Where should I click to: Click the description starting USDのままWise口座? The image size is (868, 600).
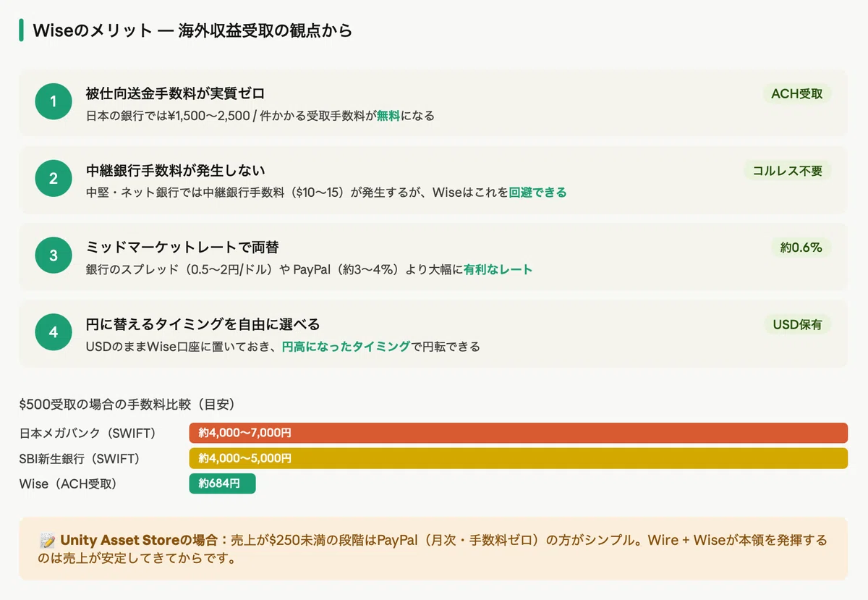[283, 346]
